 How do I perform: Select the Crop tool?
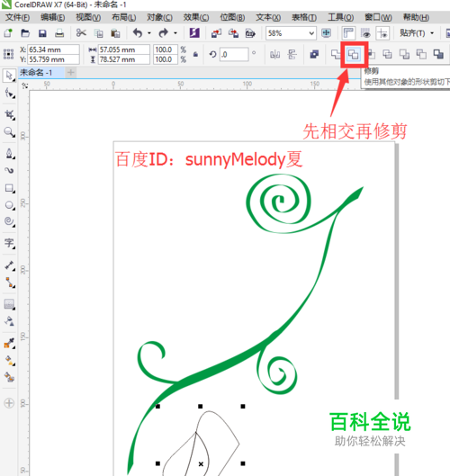point(9,114)
